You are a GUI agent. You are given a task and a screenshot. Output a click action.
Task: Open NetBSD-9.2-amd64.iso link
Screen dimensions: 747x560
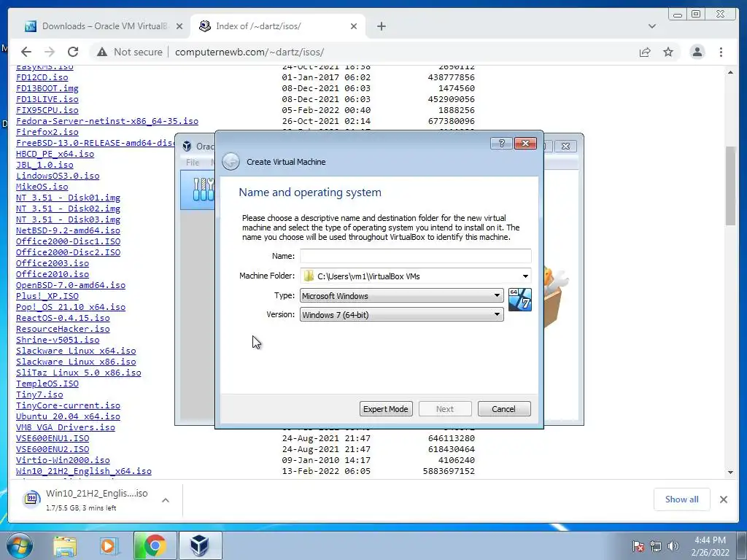coord(68,230)
